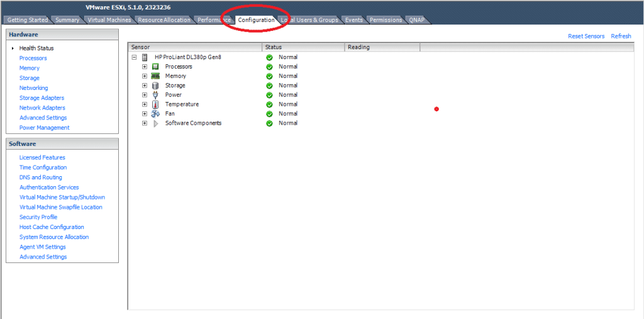The width and height of the screenshot is (644, 319).
Task: Click the Processors chip icon in sensor tree
Action: pyautogui.click(x=155, y=67)
